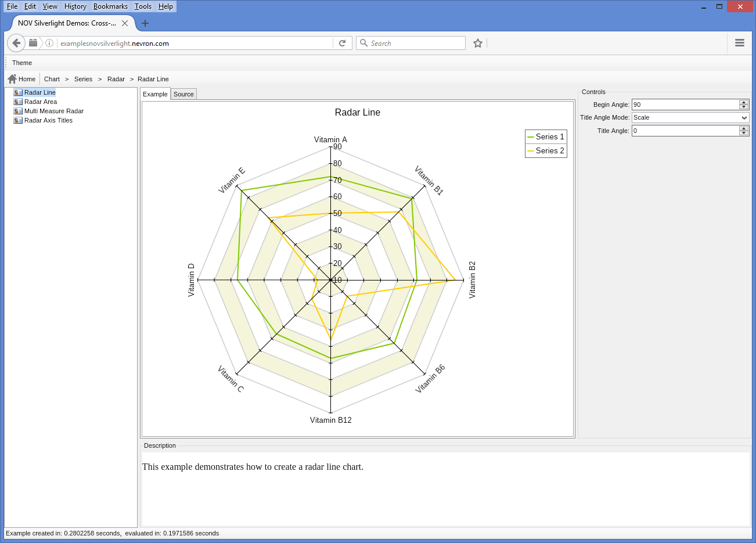The width and height of the screenshot is (756, 543).
Task: Open the Theme menu
Action: click(x=22, y=63)
